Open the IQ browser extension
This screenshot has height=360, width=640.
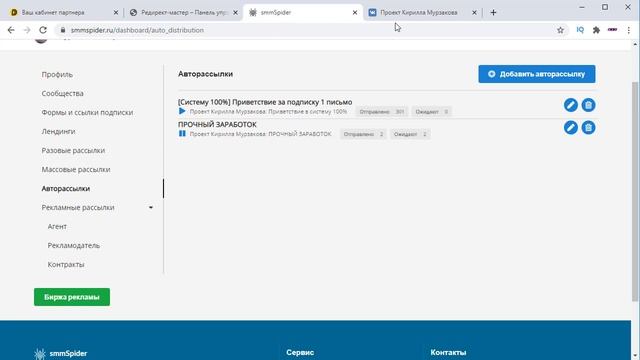tap(580, 30)
